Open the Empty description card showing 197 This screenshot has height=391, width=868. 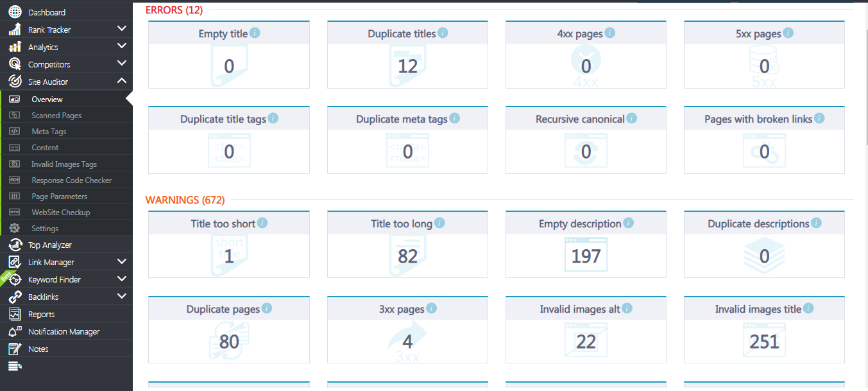click(586, 245)
